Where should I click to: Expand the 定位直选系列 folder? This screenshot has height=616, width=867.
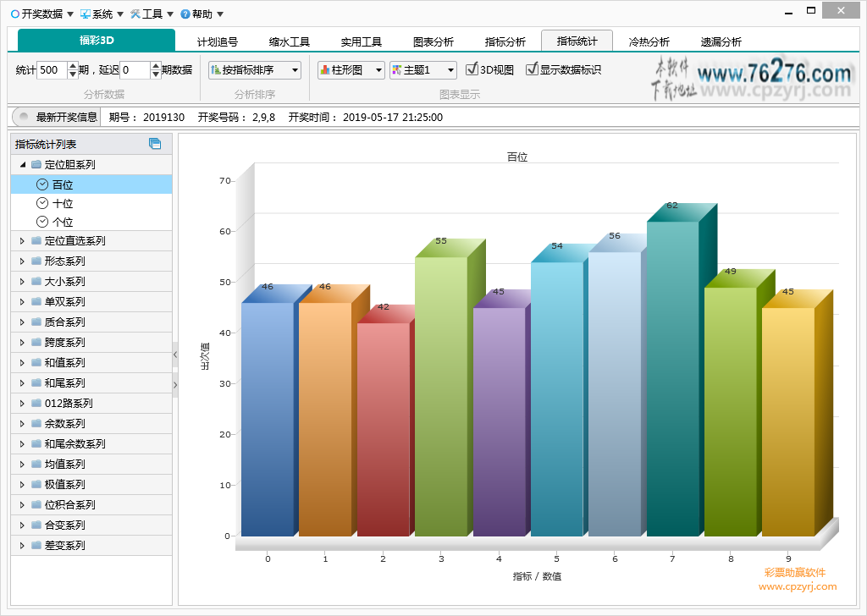pyautogui.click(x=22, y=241)
